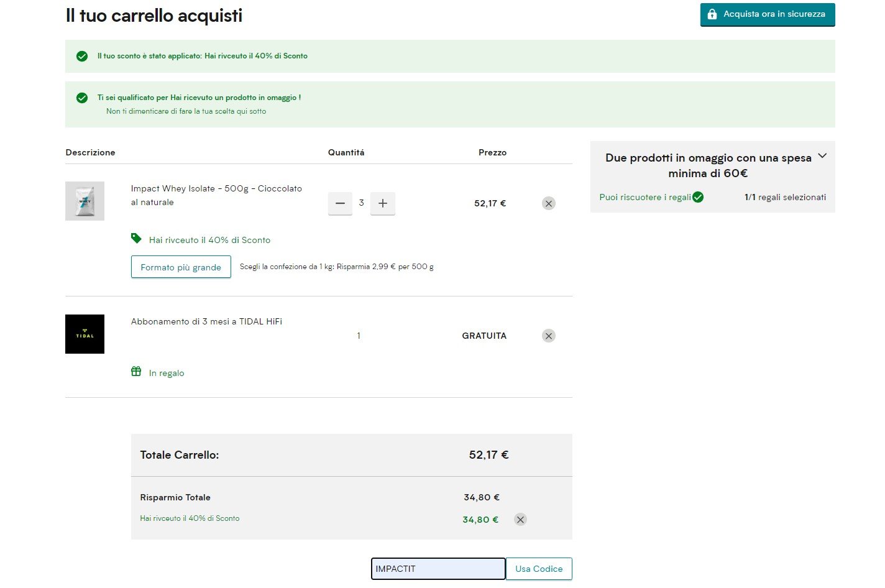Click the lock icon on secure checkout button
This screenshot has width=885, height=588.
(x=712, y=14)
